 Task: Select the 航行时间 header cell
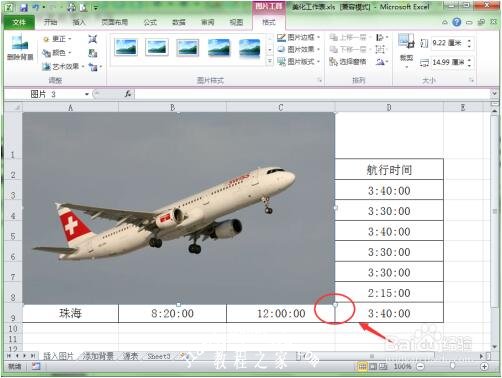coord(389,169)
